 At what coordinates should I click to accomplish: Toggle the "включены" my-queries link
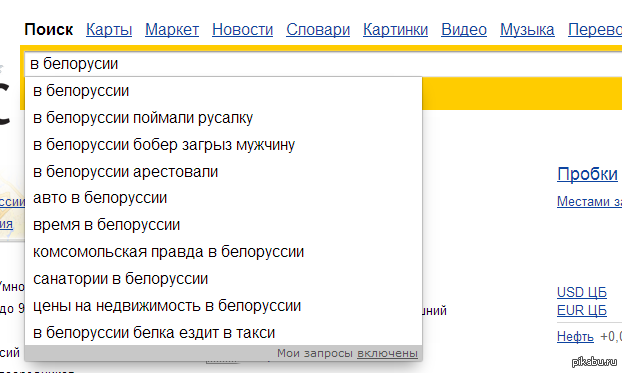click(387, 353)
